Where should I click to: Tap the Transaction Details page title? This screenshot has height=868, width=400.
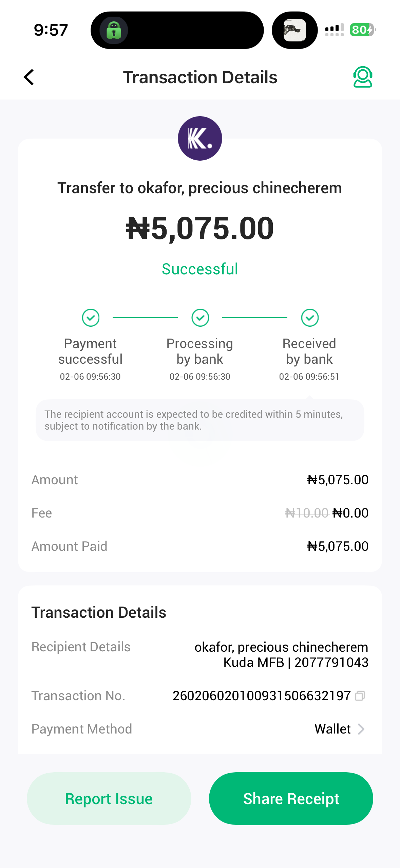click(x=200, y=77)
